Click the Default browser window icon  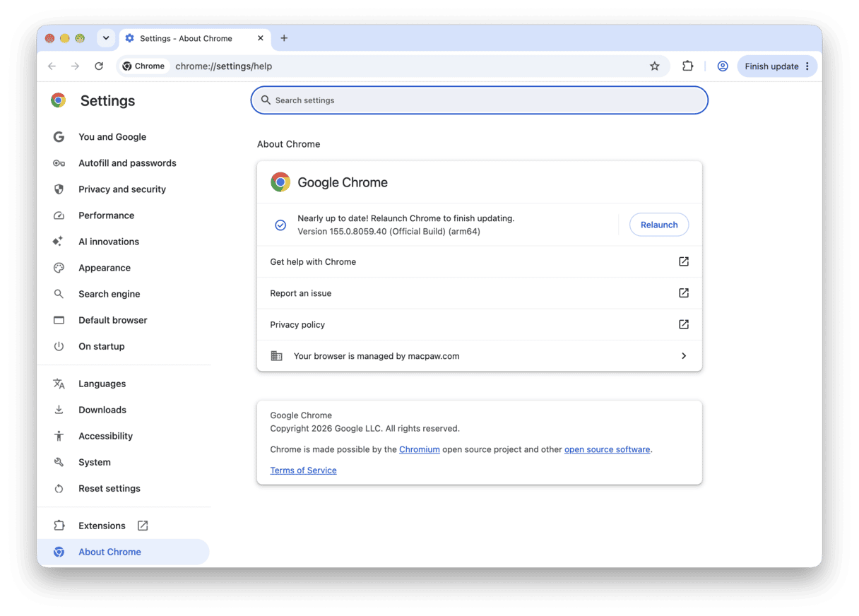click(59, 320)
